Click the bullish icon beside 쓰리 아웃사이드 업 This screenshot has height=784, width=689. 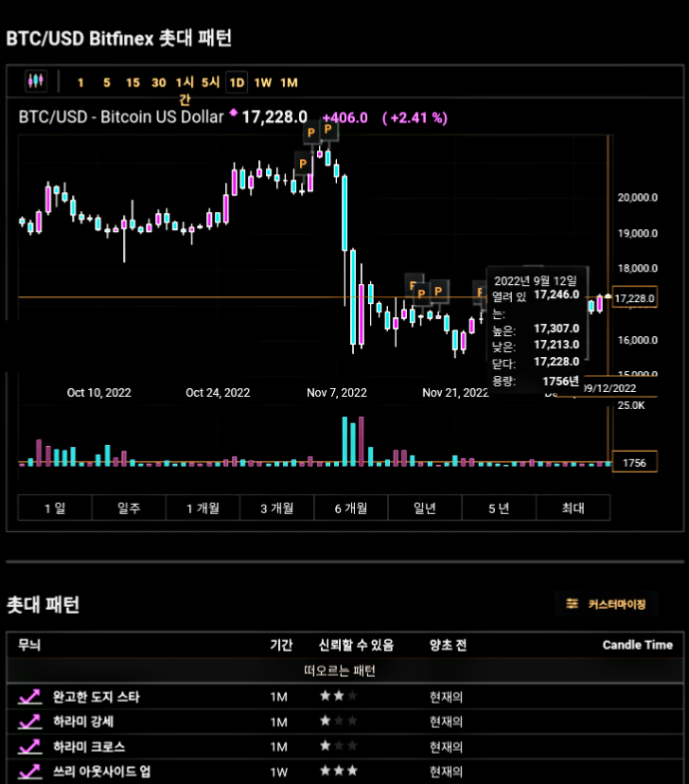point(29,771)
